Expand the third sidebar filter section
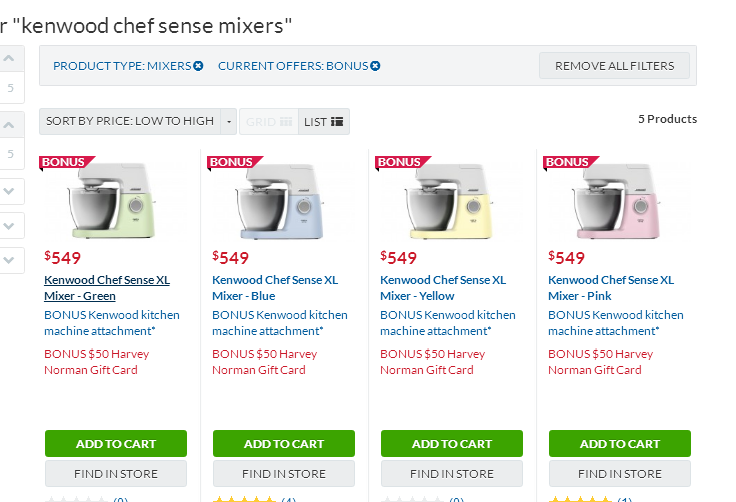The width and height of the screenshot is (736, 502). coord(10,190)
